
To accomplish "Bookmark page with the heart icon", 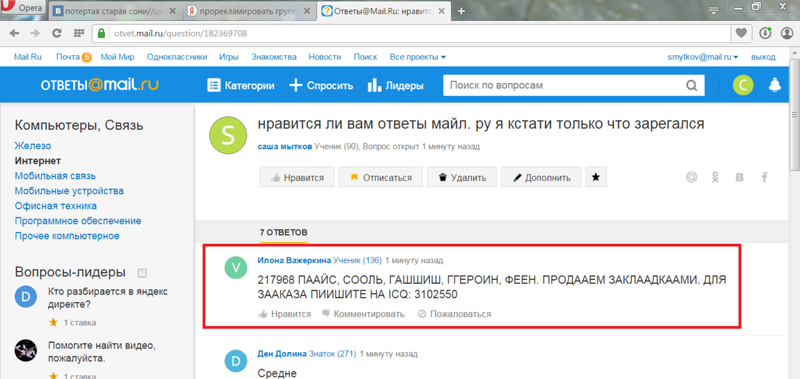I will click(x=740, y=33).
